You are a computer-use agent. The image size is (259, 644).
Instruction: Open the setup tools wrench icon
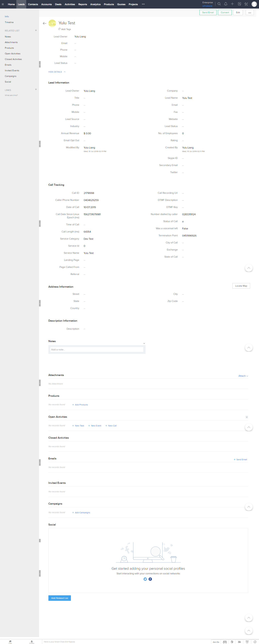[246, 4]
